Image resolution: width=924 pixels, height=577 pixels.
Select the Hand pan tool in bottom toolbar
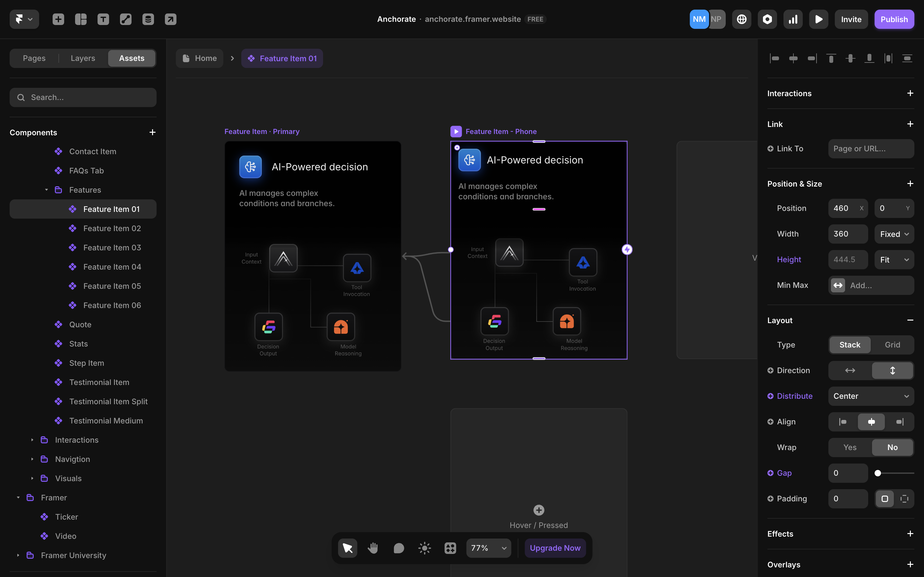coord(373,548)
